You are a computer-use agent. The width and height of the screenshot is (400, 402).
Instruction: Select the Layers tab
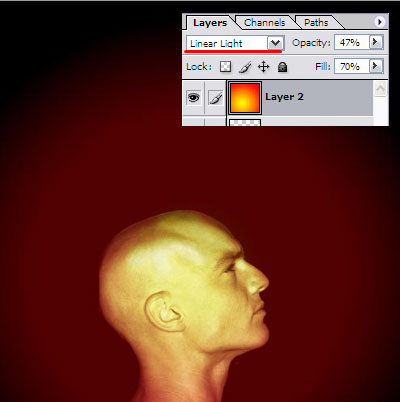(x=210, y=23)
